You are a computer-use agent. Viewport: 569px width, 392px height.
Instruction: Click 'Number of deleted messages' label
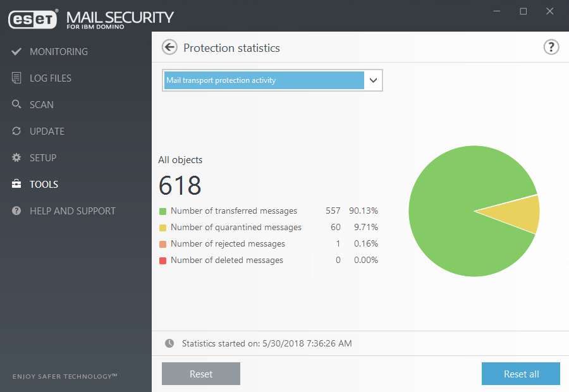coord(227,260)
